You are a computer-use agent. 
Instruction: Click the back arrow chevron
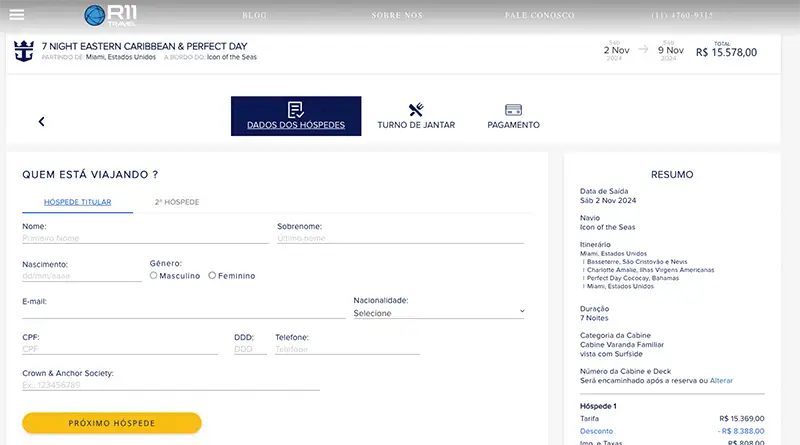[42, 122]
